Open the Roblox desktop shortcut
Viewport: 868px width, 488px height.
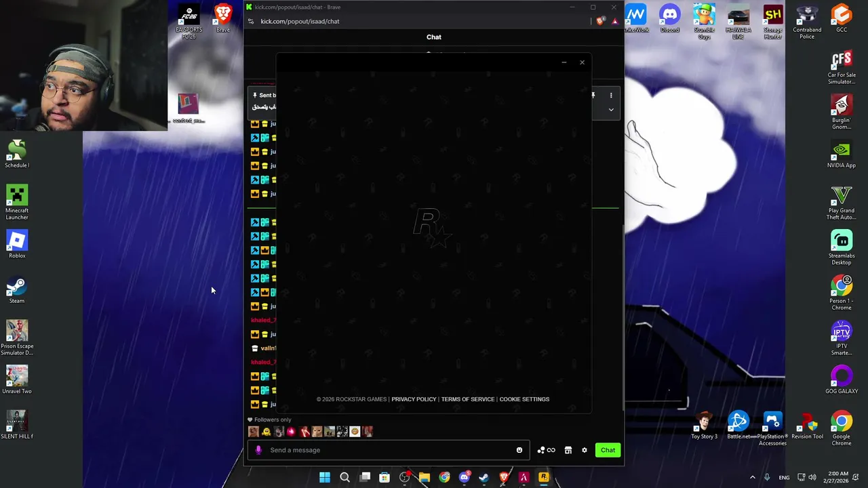17,245
